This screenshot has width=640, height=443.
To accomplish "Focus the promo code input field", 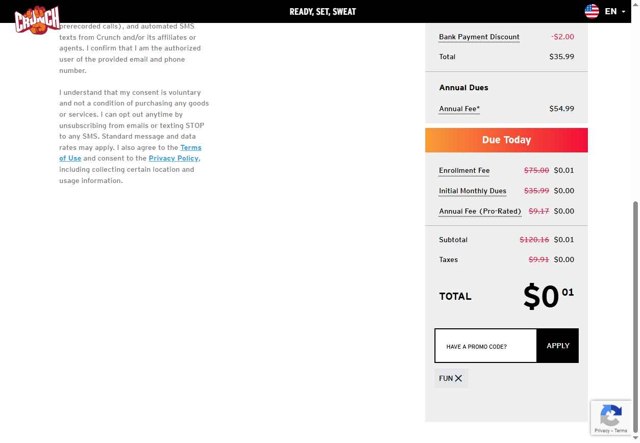I will (x=486, y=346).
